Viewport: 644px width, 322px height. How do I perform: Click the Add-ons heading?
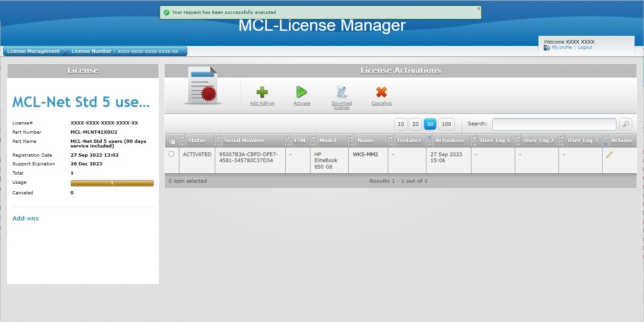pyautogui.click(x=26, y=219)
